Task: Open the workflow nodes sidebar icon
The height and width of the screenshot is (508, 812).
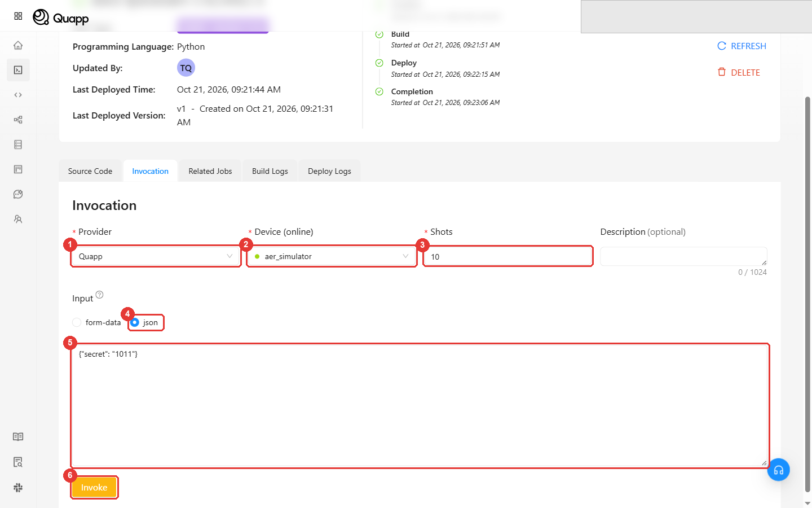Action: (18, 120)
